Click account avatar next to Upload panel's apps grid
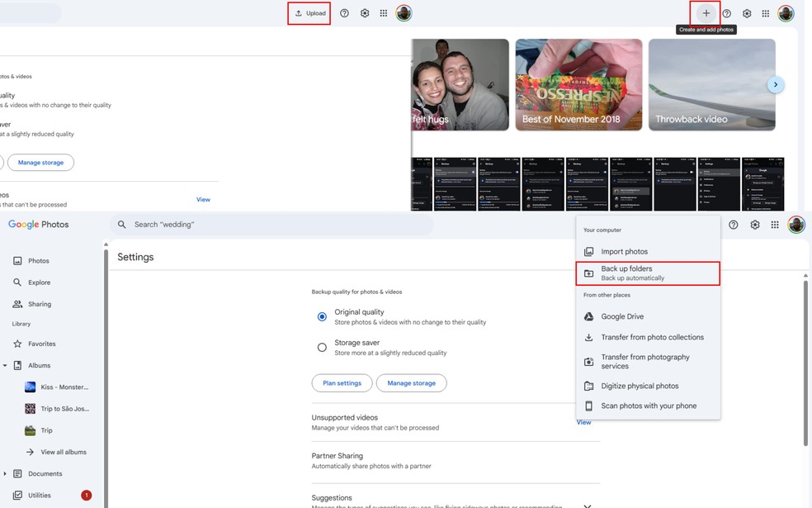The height and width of the screenshot is (508, 812). (x=404, y=13)
